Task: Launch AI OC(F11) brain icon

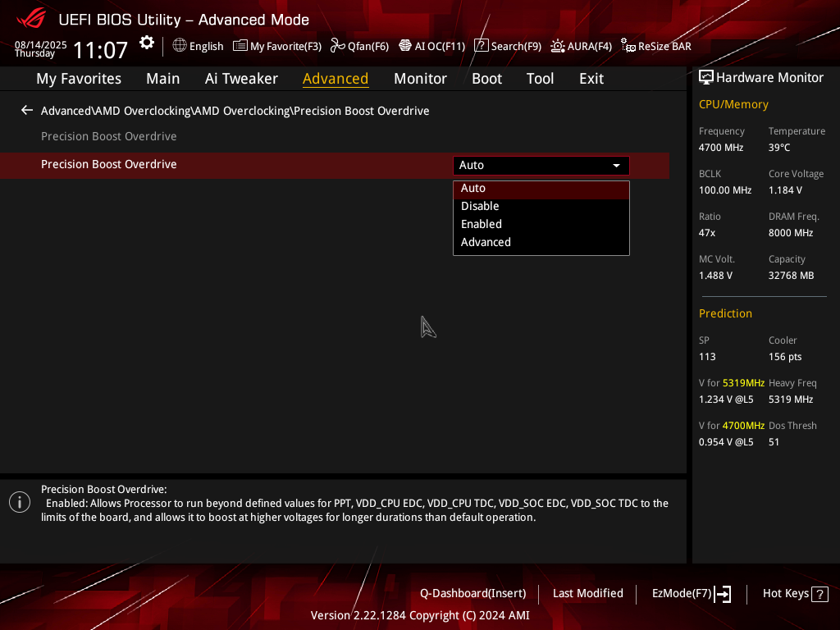Action: 405,46
